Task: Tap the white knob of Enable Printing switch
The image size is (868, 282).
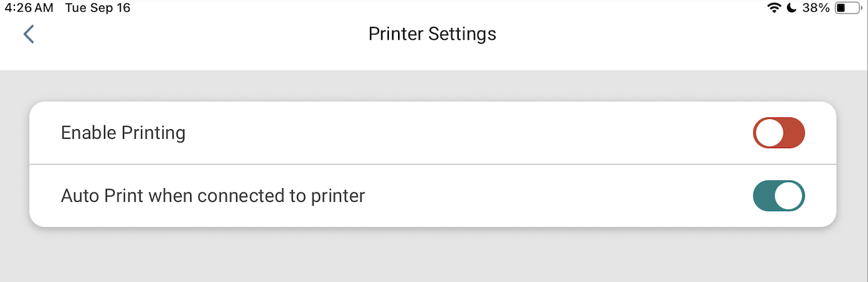Action: 769,133
